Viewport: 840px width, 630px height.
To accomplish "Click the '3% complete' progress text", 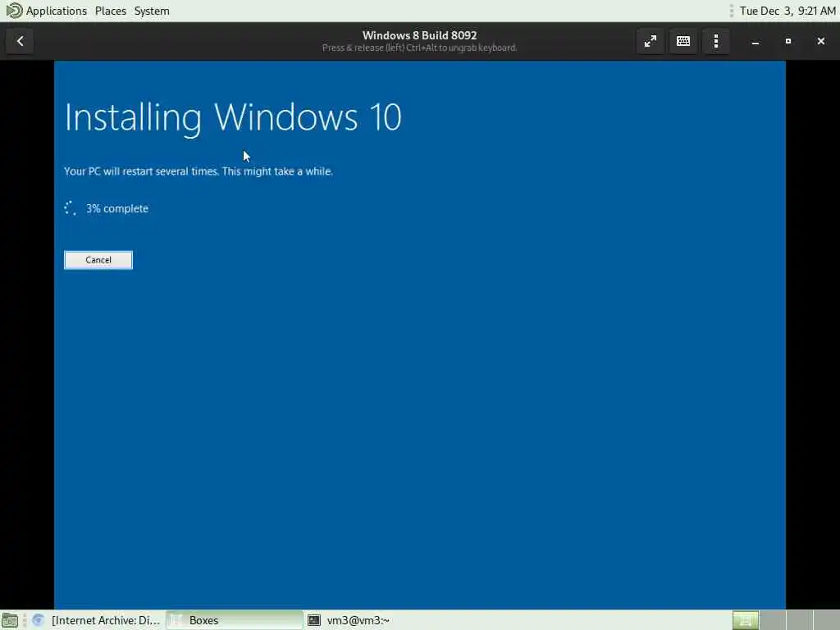I will tap(116, 208).
